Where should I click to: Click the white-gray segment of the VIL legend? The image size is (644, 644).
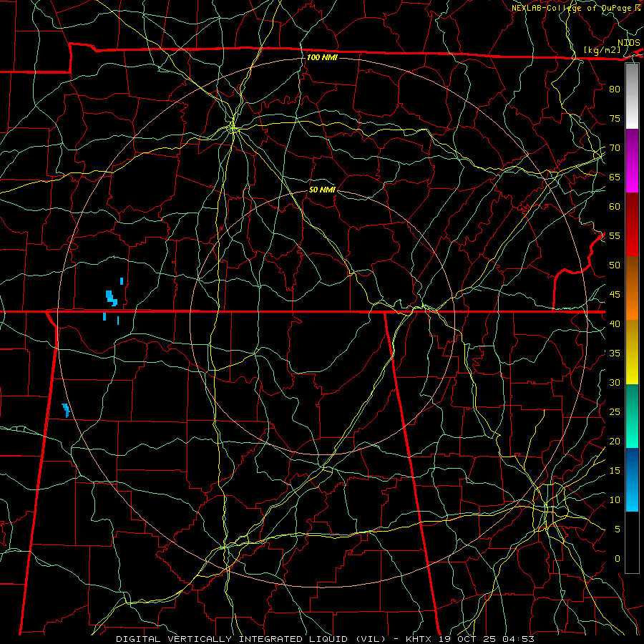point(632,96)
